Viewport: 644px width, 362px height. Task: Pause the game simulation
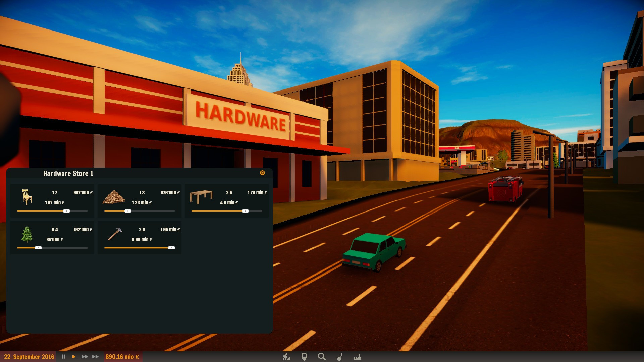63,357
